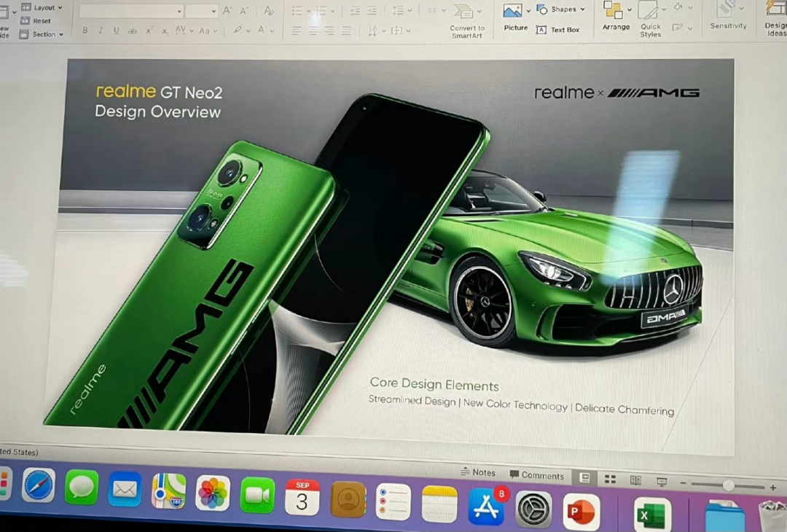Switch to Slide Sorter grid view
The width and height of the screenshot is (787, 532).
610,480
